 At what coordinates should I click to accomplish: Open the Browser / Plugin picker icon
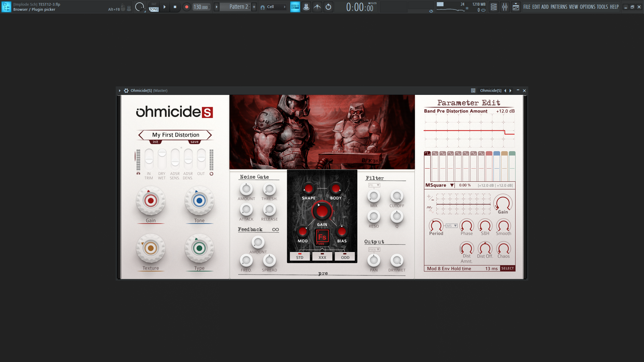pyautogui.click(x=6, y=7)
